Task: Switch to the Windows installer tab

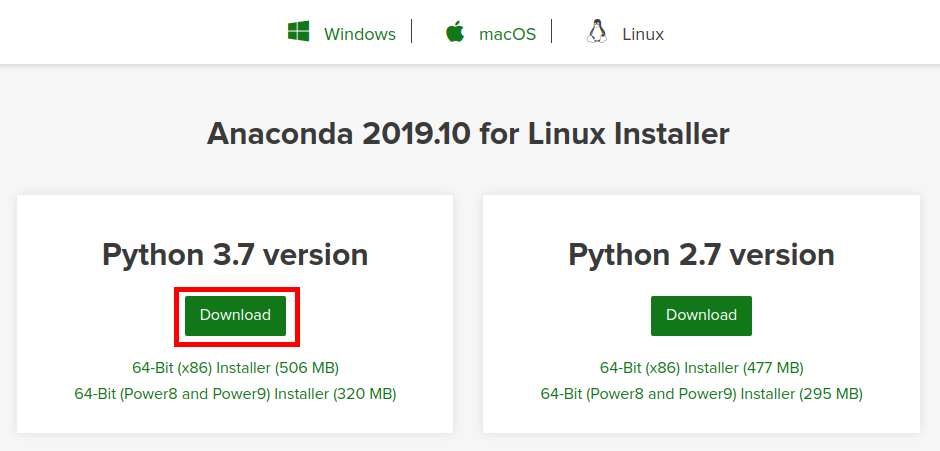Action: point(359,34)
